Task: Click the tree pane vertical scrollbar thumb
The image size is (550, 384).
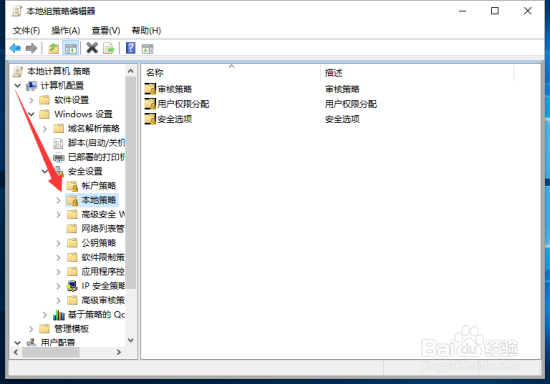Action: [130, 183]
